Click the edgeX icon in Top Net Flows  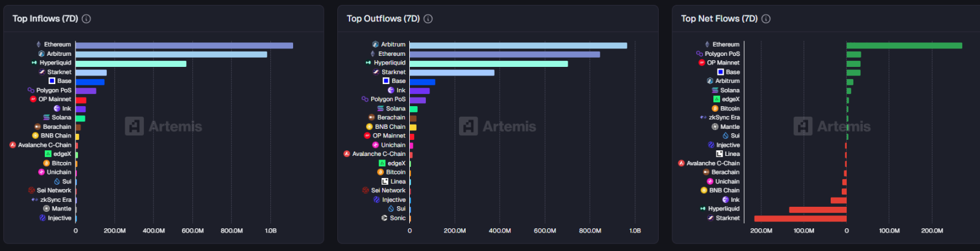click(x=716, y=99)
